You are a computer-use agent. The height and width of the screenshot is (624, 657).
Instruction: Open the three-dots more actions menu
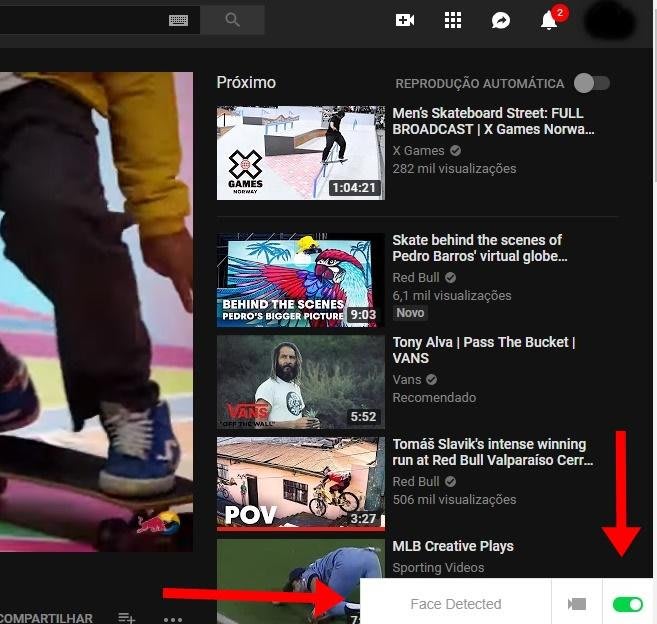coord(173,618)
